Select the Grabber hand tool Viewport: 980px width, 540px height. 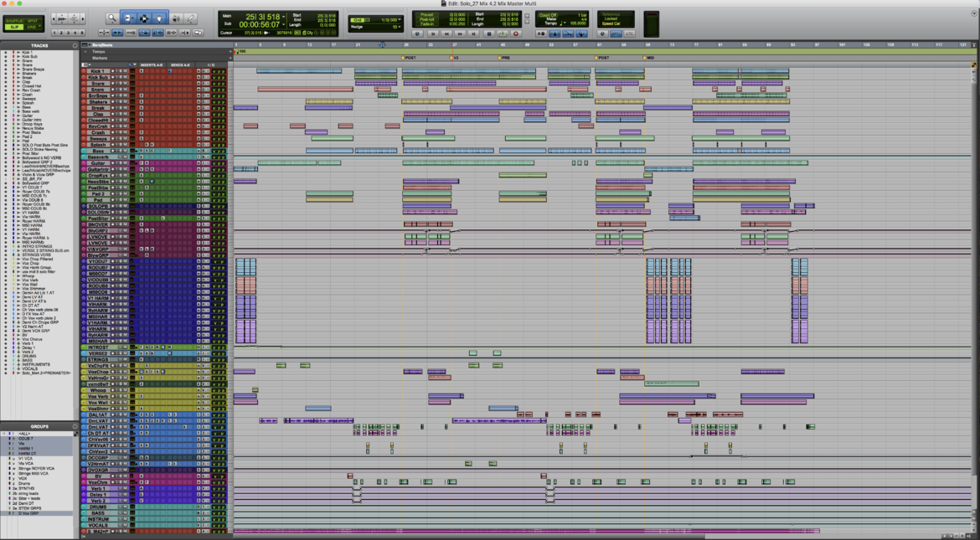coord(159,18)
